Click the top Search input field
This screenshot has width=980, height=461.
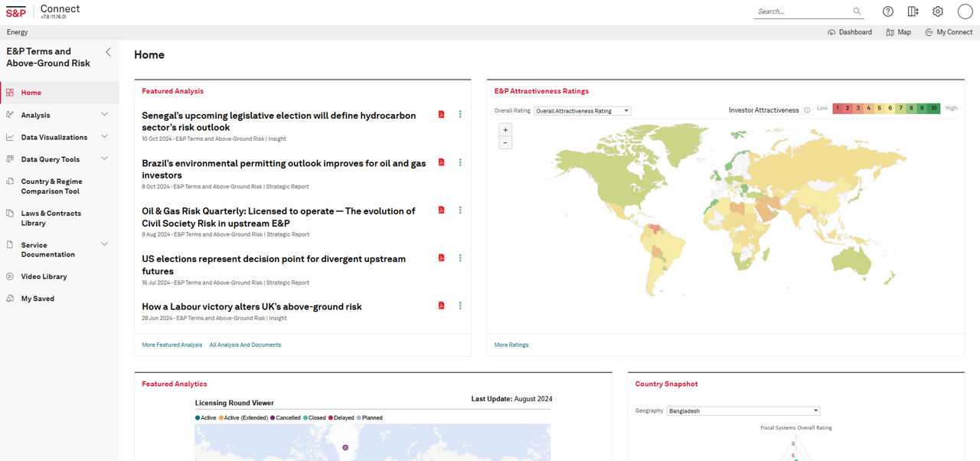[x=802, y=11]
